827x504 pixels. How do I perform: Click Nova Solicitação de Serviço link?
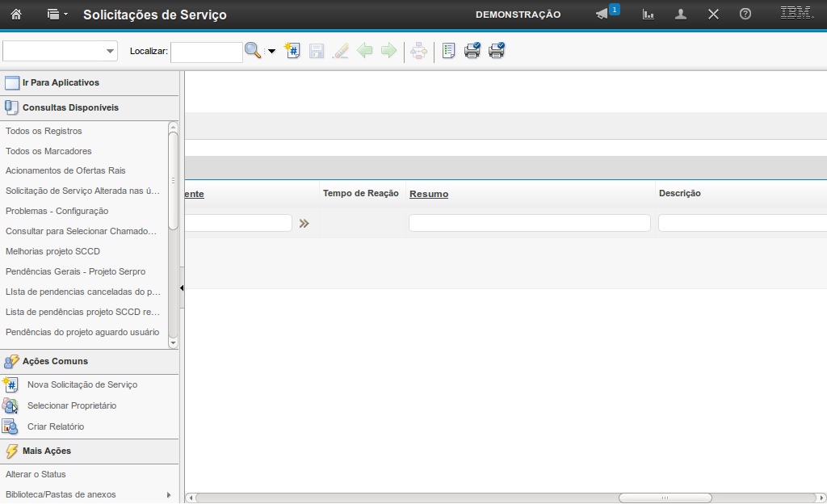coord(82,384)
